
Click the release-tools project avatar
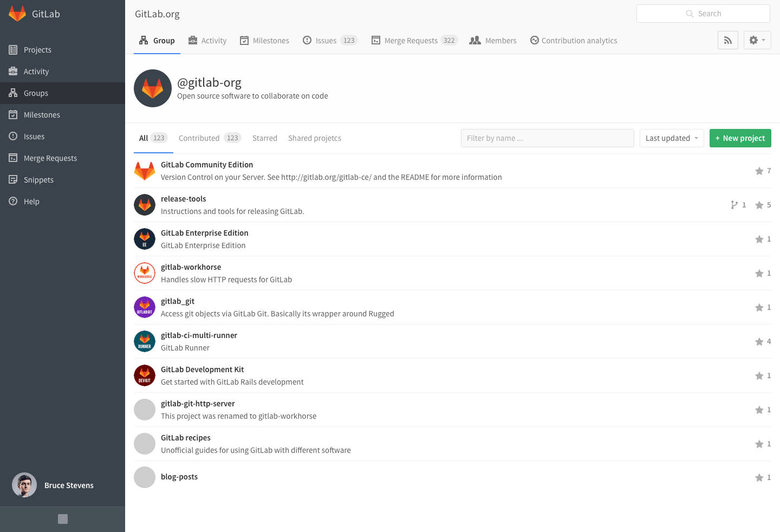145,205
